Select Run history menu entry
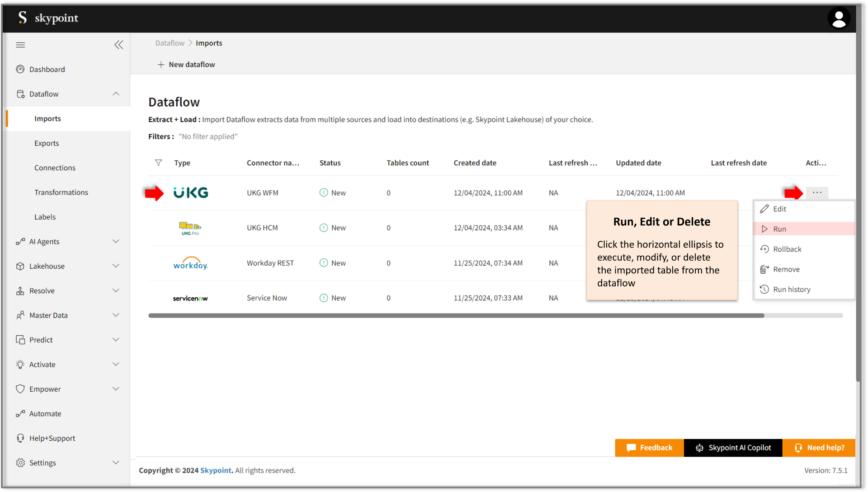The width and height of the screenshot is (868, 492). (791, 289)
